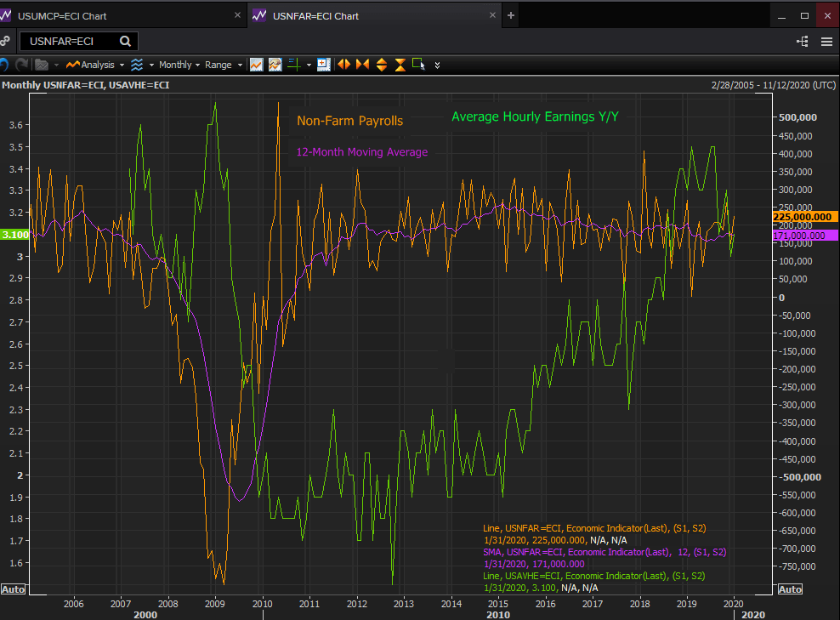Click the crosshair cursor tool icon

point(293,65)
